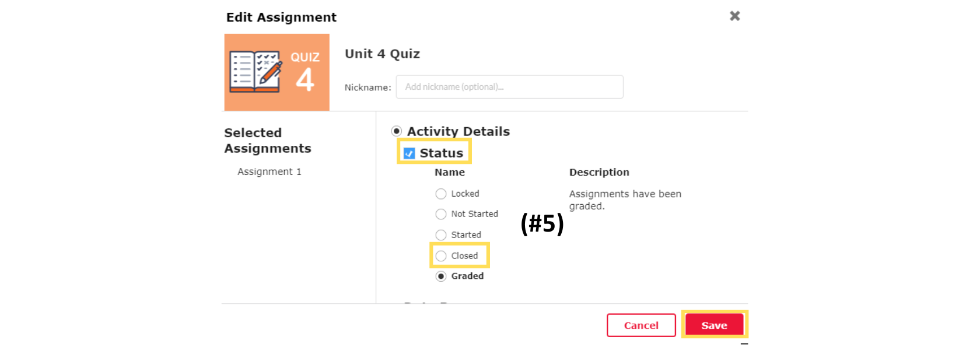Select Assignment 1 in the list
Viewport: 980px width, 350px height.
click(x=269, y=171)
